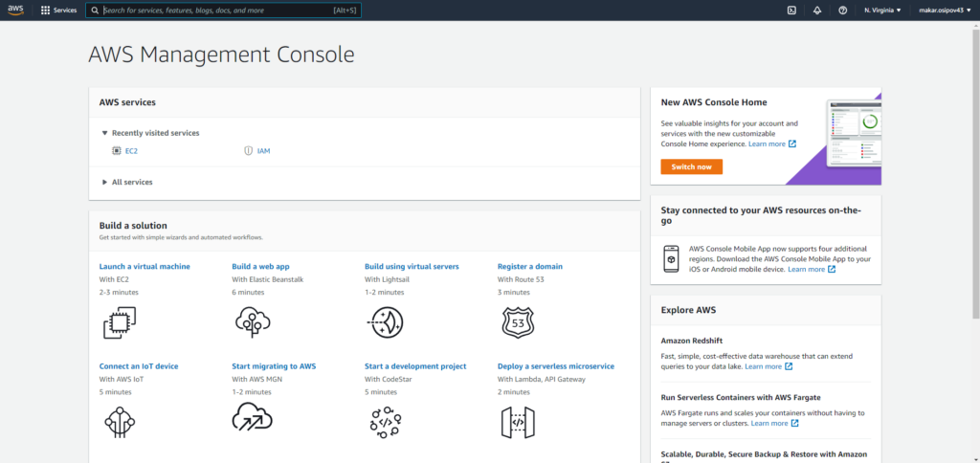Click Build using virtual servers link
Screen dimensions: 980x463
[x=412, y=266]
